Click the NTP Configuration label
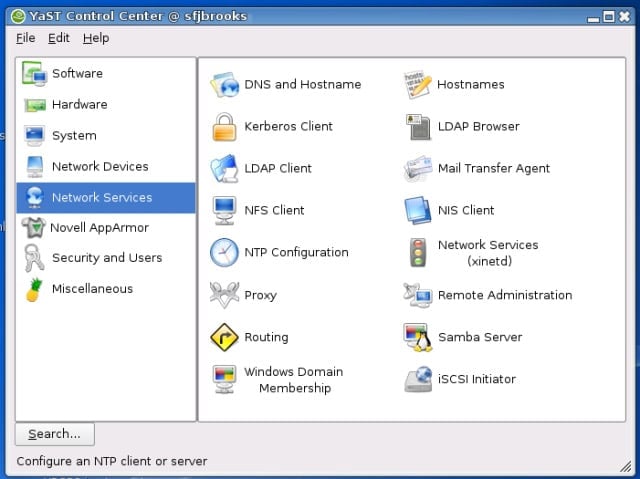The image size is (640, 479). coord(296,253)
